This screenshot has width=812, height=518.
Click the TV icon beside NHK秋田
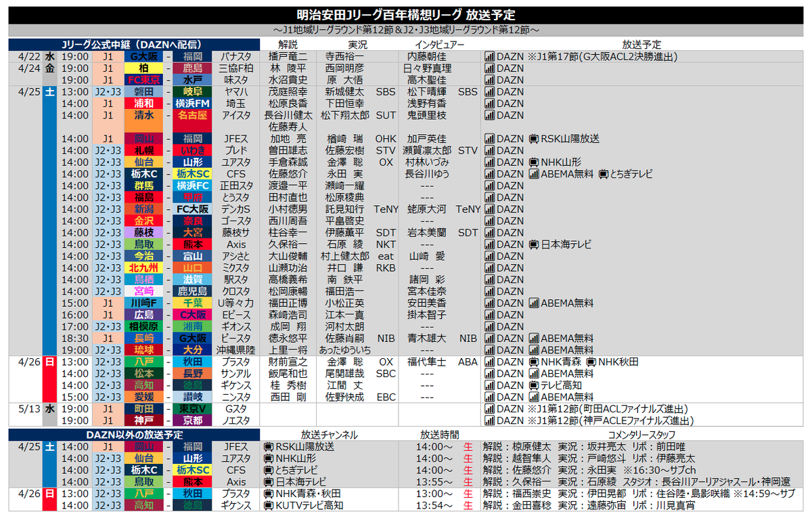pos(591,362)
